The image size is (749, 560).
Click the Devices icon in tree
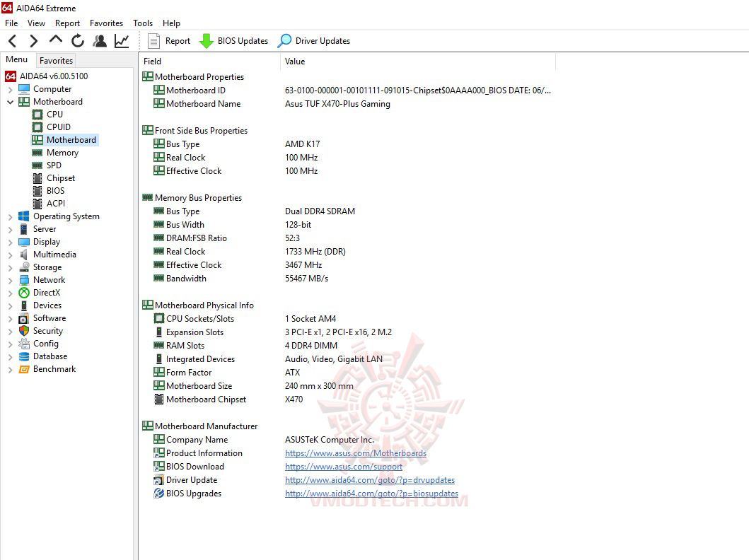(24, 305)
